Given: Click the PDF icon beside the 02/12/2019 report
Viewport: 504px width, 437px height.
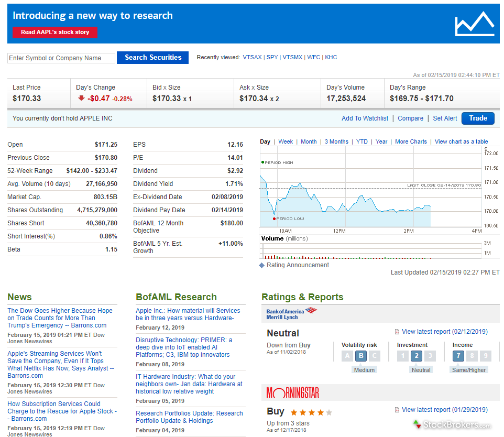Looking at the screenshot, I should point(397,332).
